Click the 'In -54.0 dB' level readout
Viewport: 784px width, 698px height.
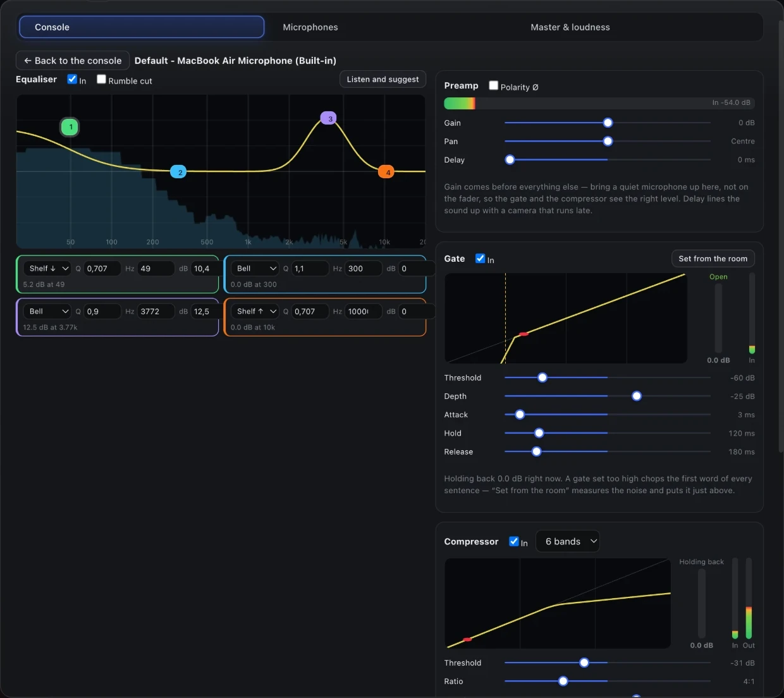tap(731, 102)
